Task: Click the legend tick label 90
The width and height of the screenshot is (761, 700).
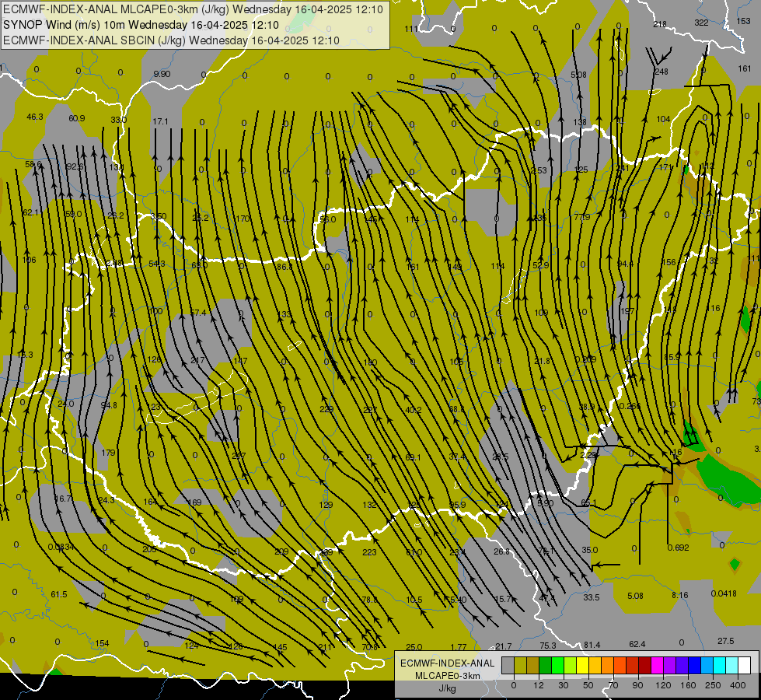Action: (638, 685)
